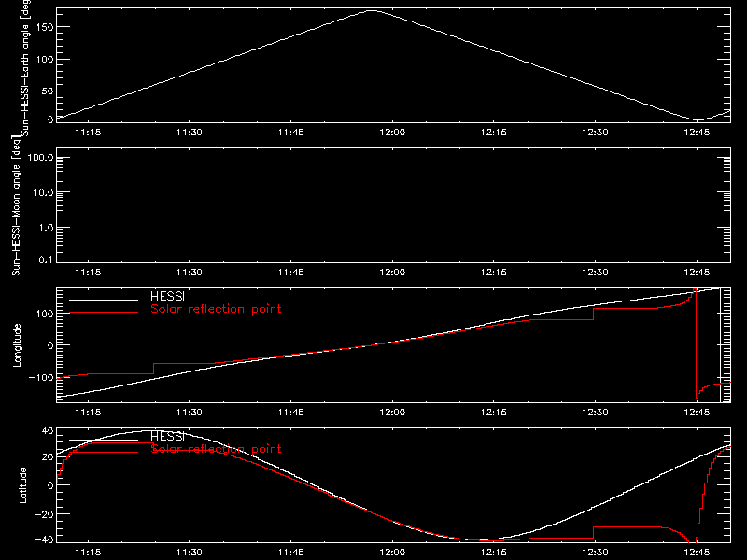Click the Earth angle curve minimum near 12:45

(x=698, y=120)
